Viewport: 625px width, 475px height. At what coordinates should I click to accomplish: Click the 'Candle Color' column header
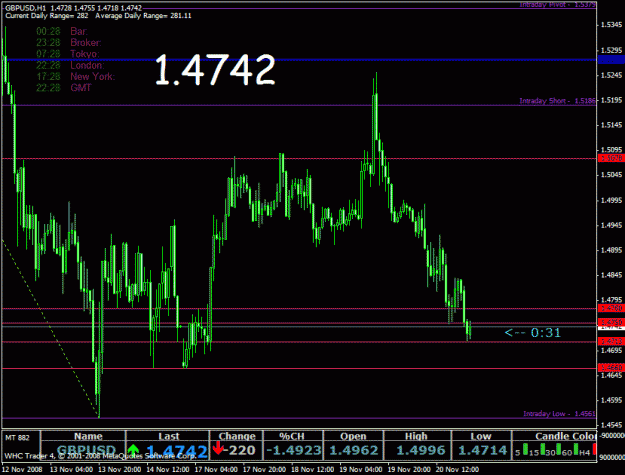[566, 436]
